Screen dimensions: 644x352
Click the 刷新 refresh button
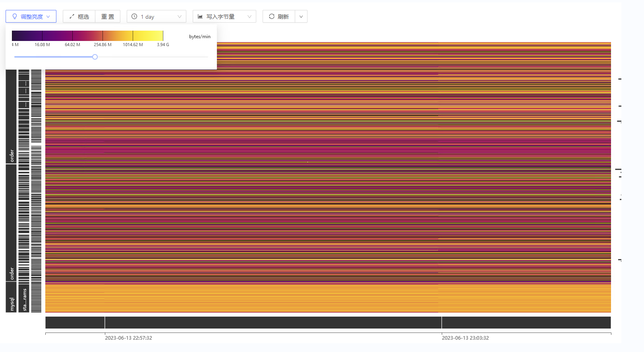[279, 16]
